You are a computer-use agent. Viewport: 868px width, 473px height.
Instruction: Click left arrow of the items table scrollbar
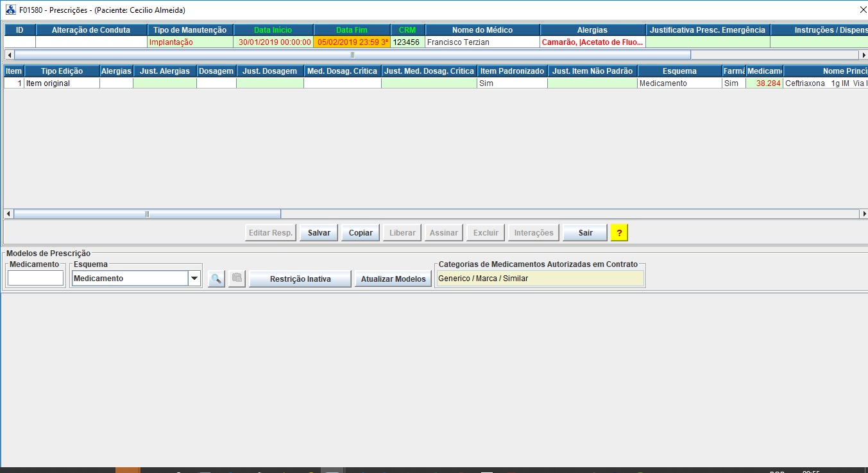pyautogui.click(x=8, y=214)
